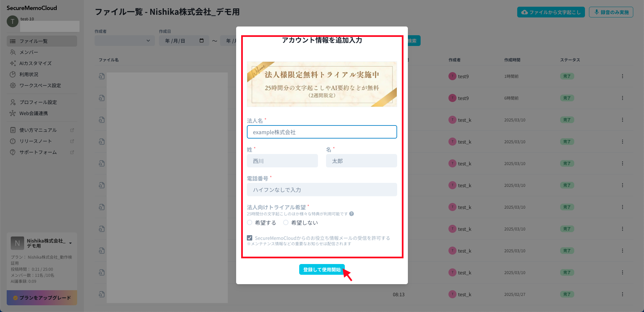Click the 登録して使用開始 button
Viewport: 644px width, 312px height.
(322, 269)
